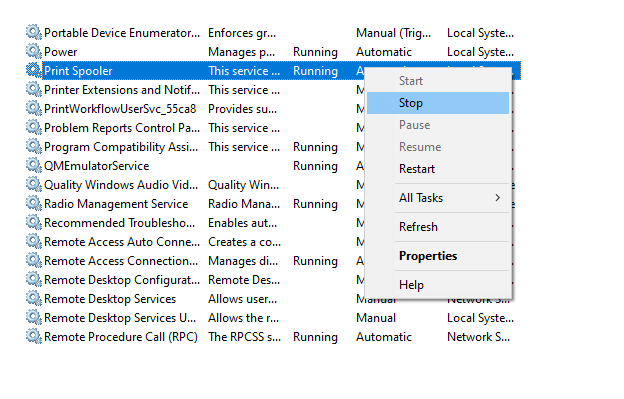
Task: Select Recommended Troublesho... service name
Action: pos(119,223)
